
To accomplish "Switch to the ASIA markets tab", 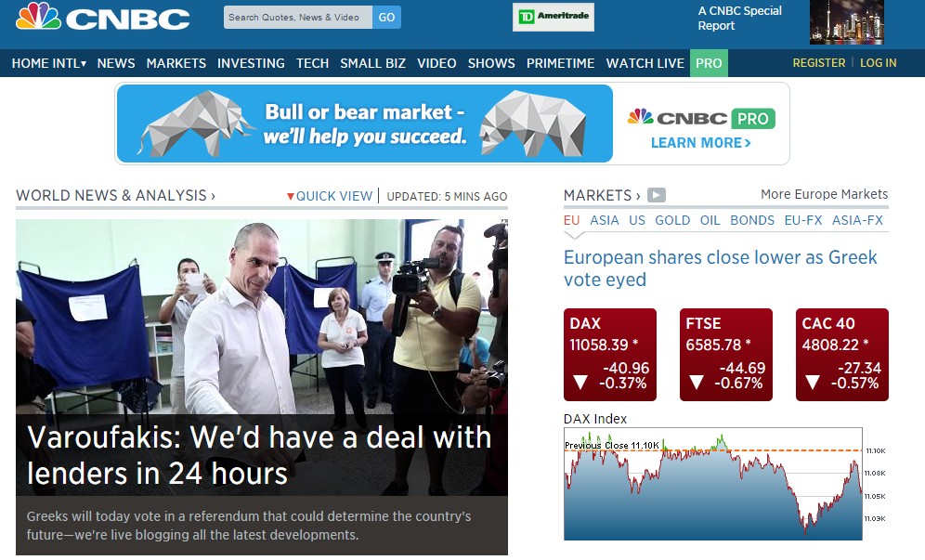I will coord(604,220).
